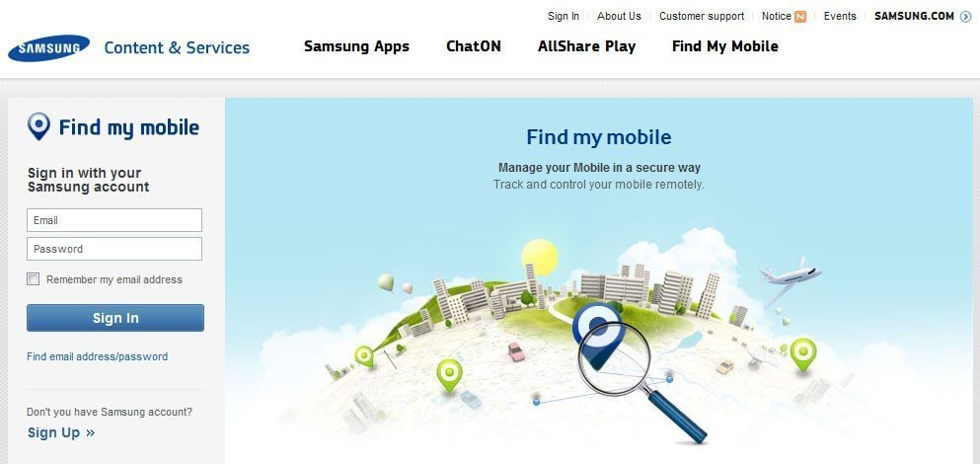Screen dimensions: 980x464
Task: Open the ChatON menu item
Action: (x=473, y=47)
